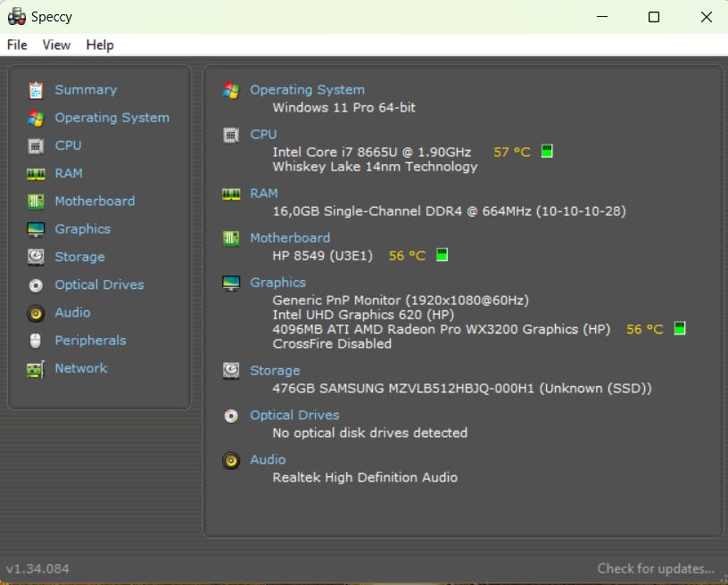Image resolution: width=728 pixels, height=585 pixels.
Task: Click the Operating System Windows flag icon in sidebar
Action: [x=36, y=119]
